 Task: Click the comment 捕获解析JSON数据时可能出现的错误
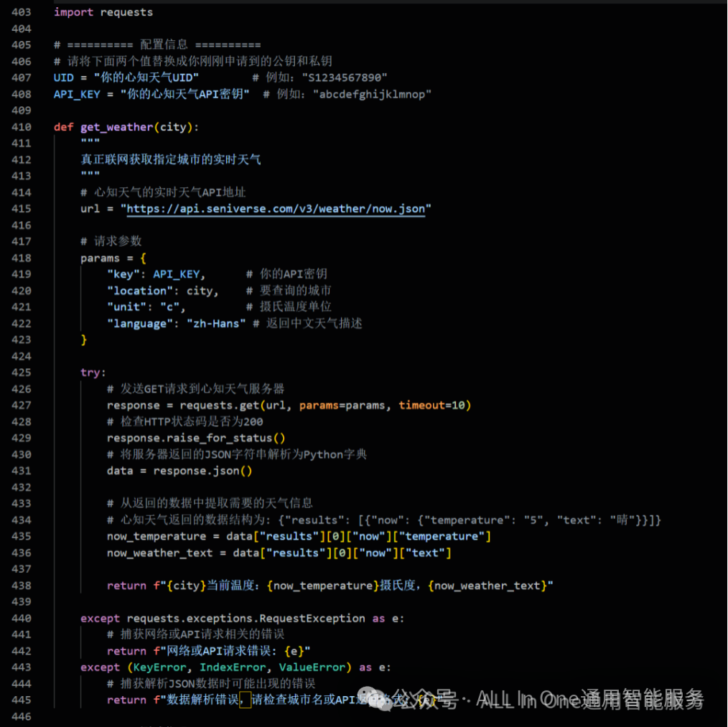point(211,683)
